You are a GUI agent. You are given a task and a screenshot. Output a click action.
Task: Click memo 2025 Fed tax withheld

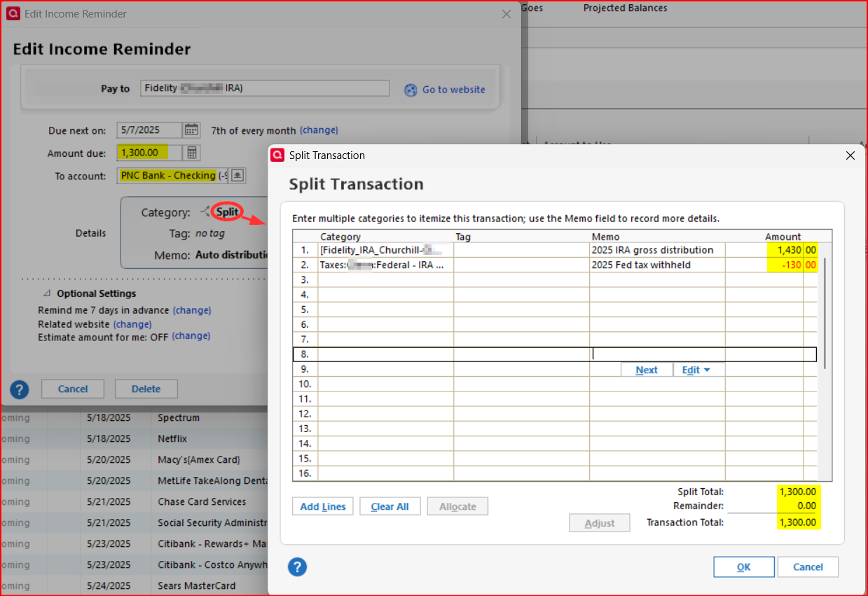[657, 265]
